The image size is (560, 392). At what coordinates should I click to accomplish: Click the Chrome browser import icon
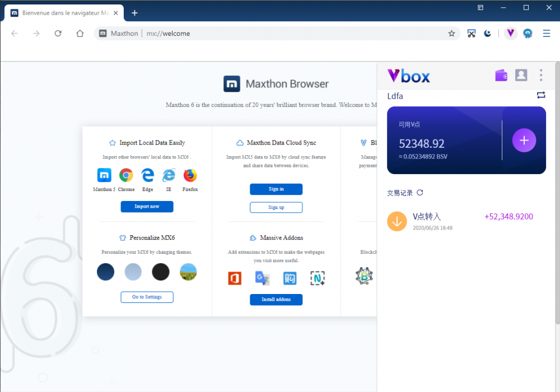[126, 175]
